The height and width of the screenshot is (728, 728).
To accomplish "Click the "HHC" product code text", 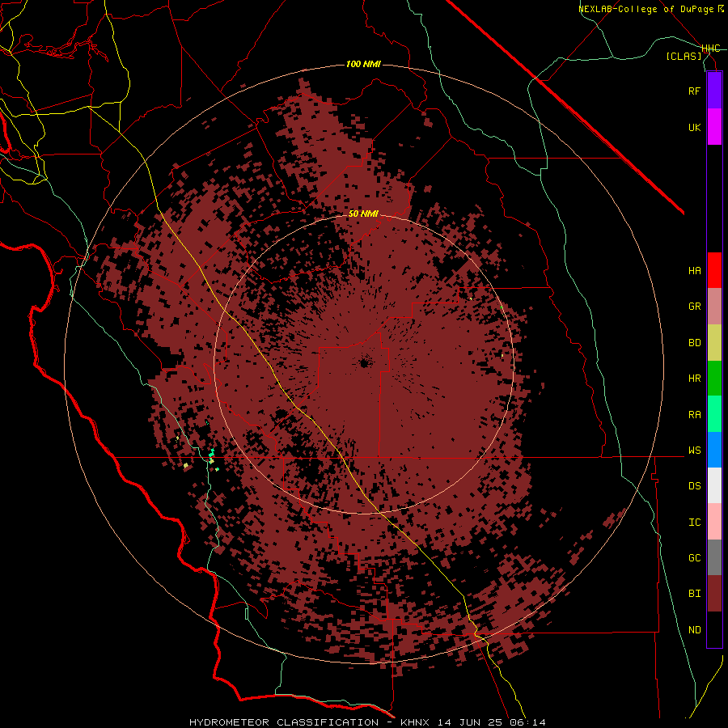I will point(711,49).
